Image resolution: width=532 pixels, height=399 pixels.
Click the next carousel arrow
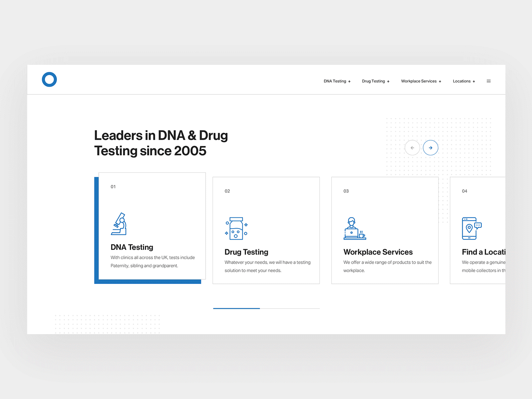click(431, 148)
